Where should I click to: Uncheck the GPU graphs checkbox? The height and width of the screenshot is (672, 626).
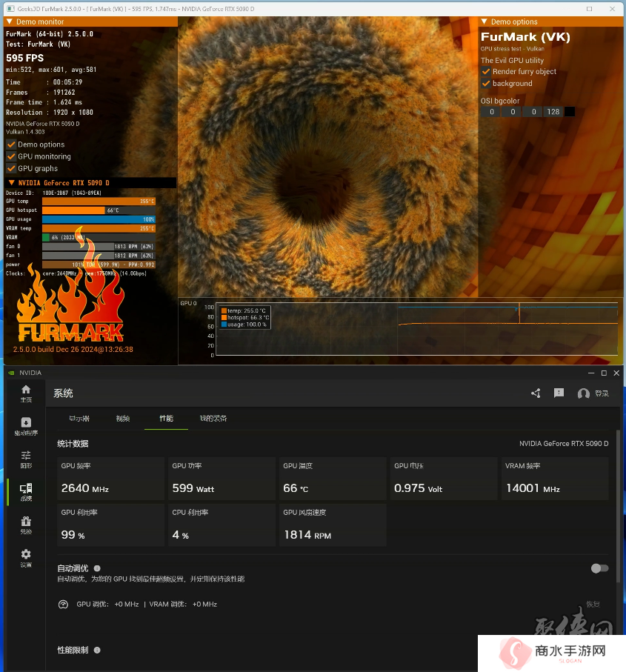click(12, 168)
